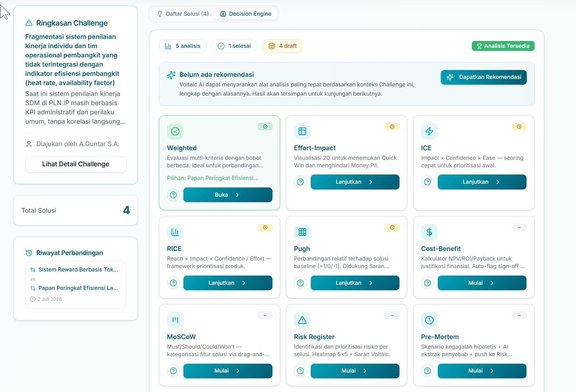Viewport: 576px width, 392px height.
Task: Start the Risk Register analysis with Mulai
Action: click(x=355, y=371)
